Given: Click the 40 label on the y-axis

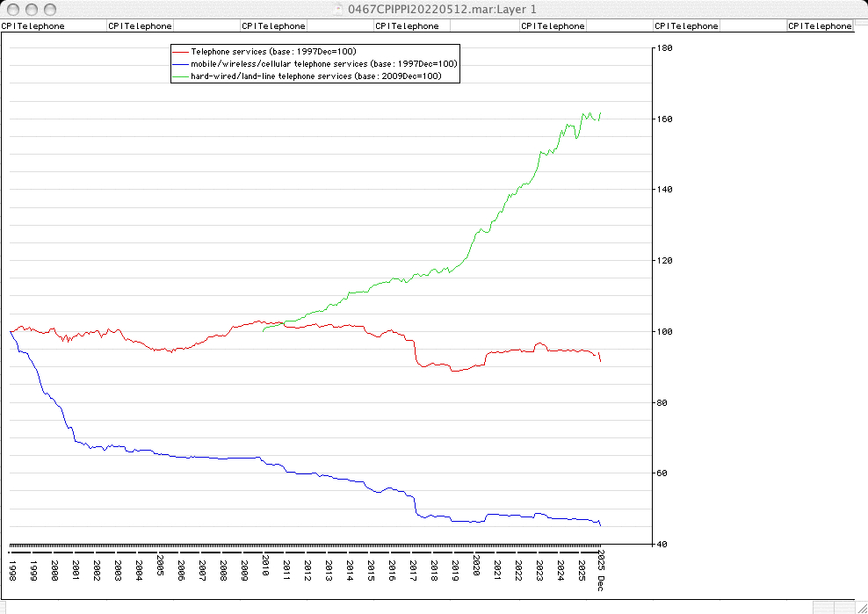Looking at the screenshot, I should pos(663,545).
